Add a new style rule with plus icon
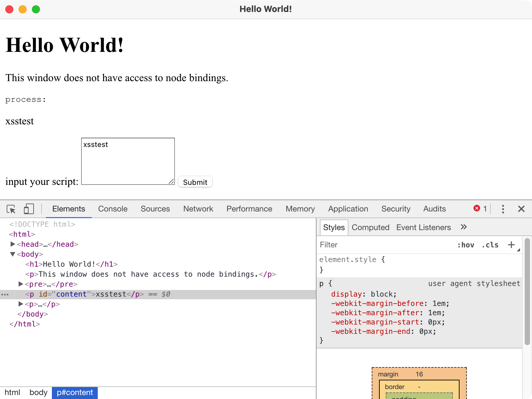The height and width of the screenshot is (399, 532). click(x=511, y=245)
